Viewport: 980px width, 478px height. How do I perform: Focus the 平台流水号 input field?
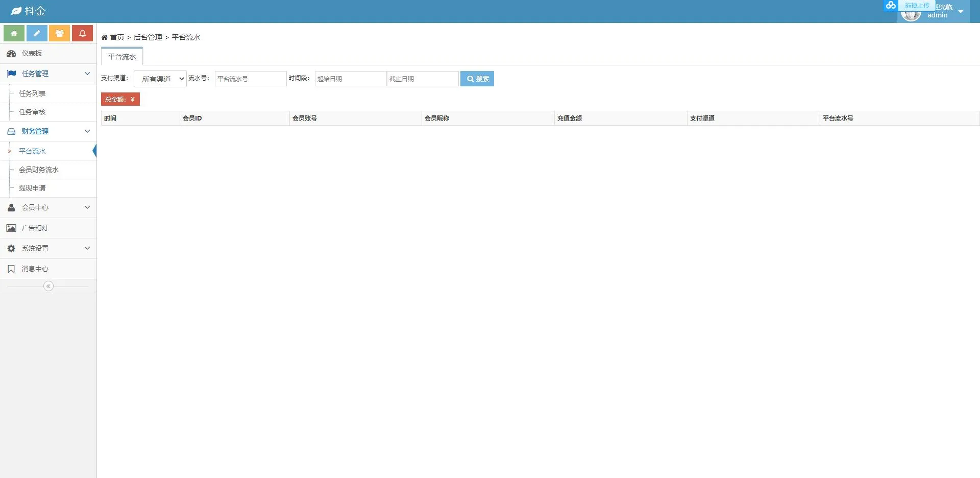(x=251, y=79)
